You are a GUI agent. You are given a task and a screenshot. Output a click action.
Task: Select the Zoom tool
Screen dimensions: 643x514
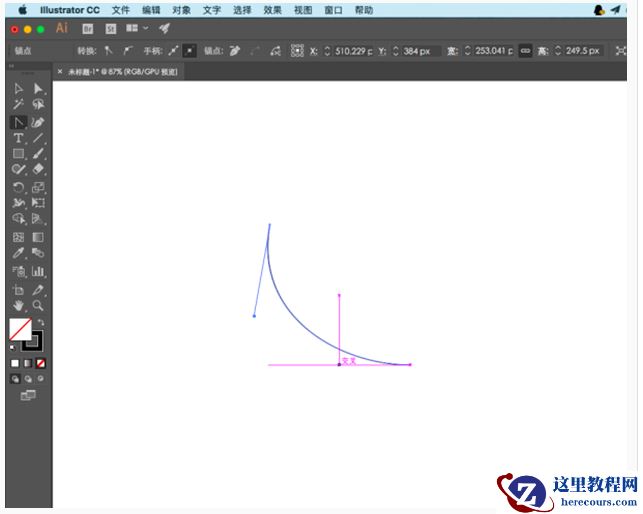(38, 305)
